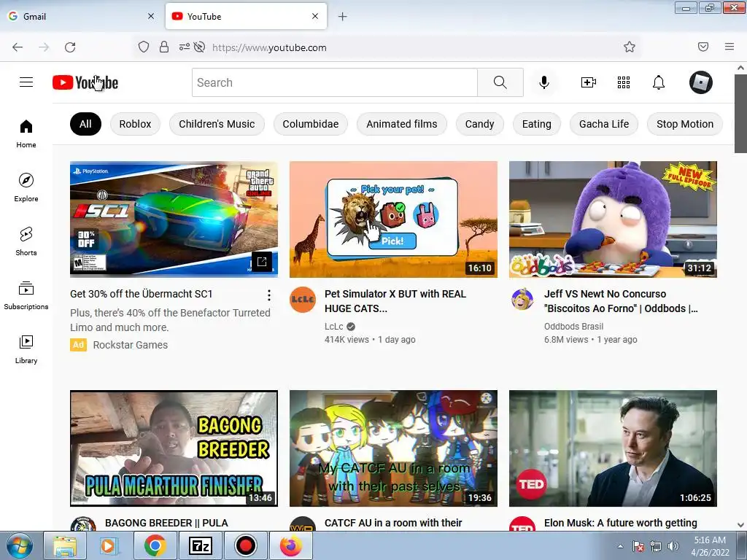Select the All filter chip
Image resolution: width=747 pixels, height=560 pixels.
click(86, 124)
